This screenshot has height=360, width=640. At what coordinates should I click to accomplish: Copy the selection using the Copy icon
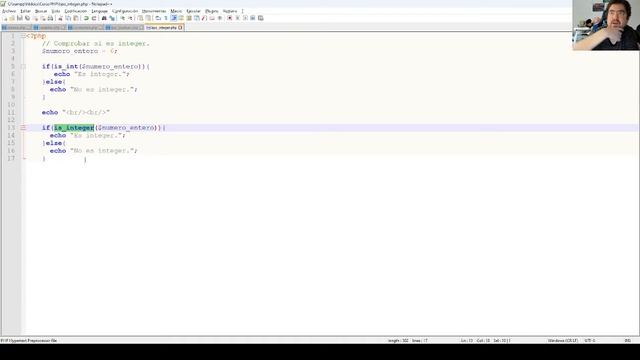68,18
